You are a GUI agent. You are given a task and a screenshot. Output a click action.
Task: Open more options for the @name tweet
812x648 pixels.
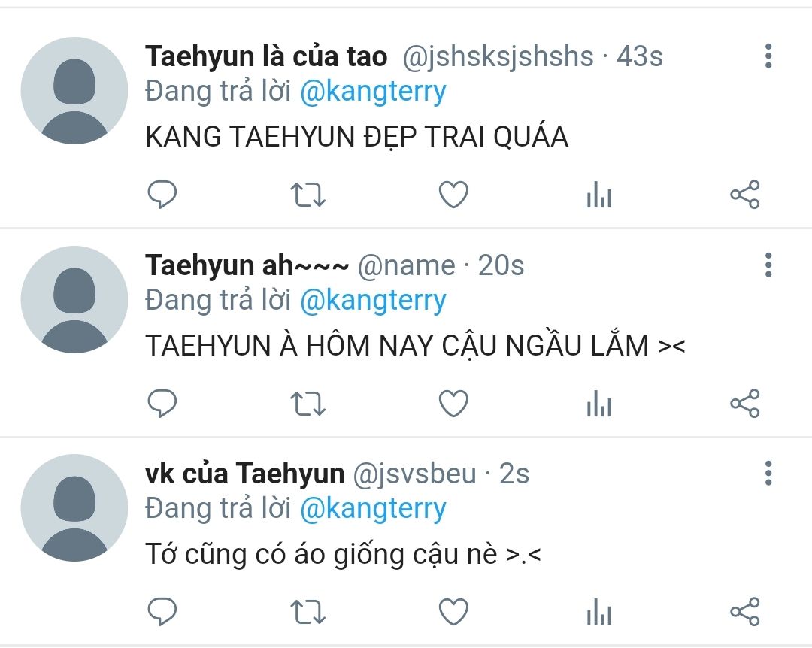point(768,265)
